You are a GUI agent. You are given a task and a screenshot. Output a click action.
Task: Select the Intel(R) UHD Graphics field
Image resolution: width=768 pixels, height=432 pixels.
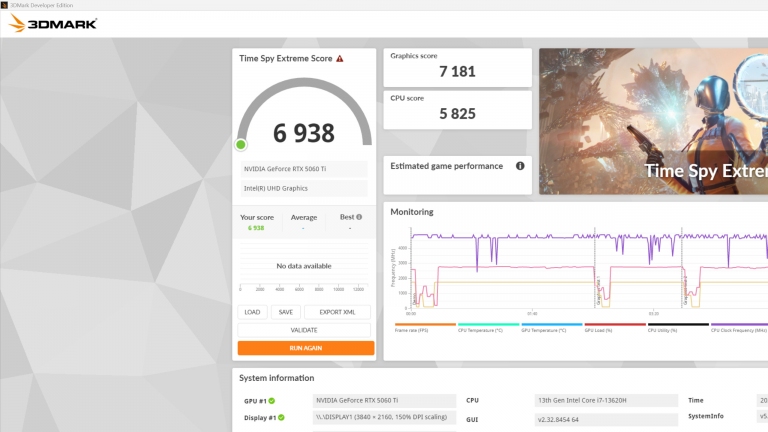point(304,188)
